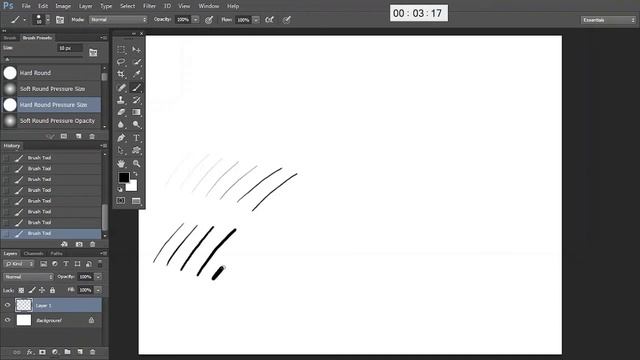Select Soft Round Pressure Size preset
Image resolution: width=640 pixels, height=360 pixels.
(x=51, y=89)
